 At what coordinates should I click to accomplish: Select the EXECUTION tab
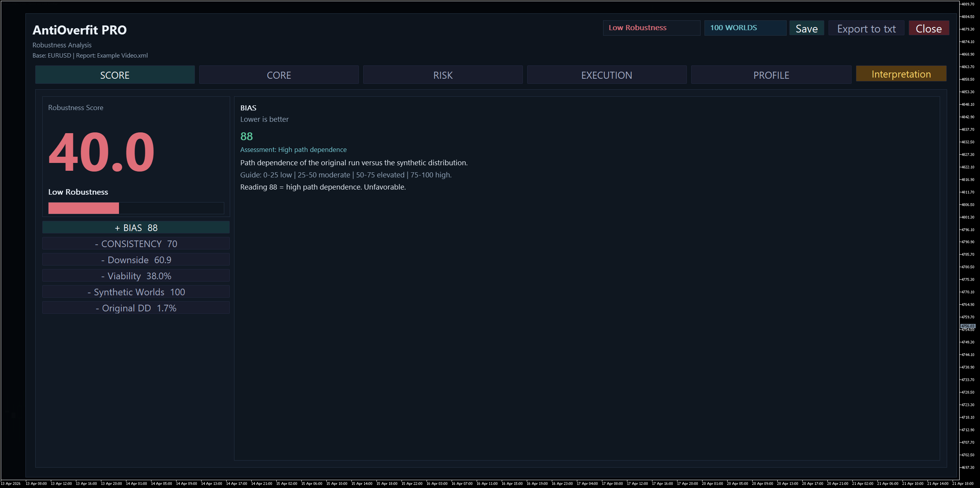click(x=607, y=75)
